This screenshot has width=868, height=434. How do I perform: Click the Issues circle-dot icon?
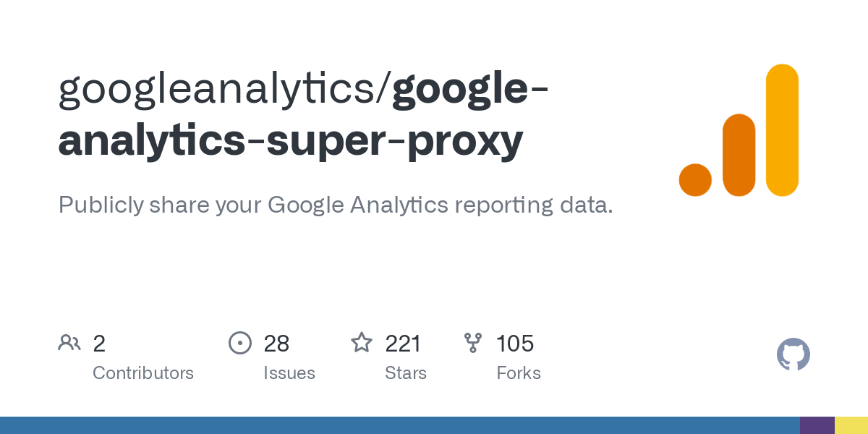click(239, 343)
